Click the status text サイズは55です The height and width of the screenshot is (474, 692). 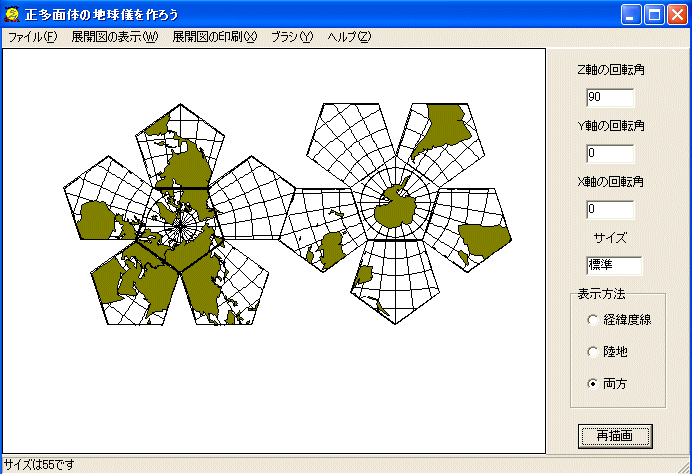pyautogui.click(x=39, y=465)
